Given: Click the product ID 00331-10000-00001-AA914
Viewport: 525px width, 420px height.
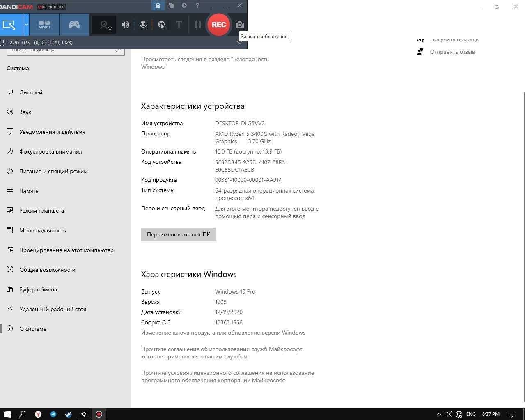Looking at the screenshot, I should pos(248,180).
